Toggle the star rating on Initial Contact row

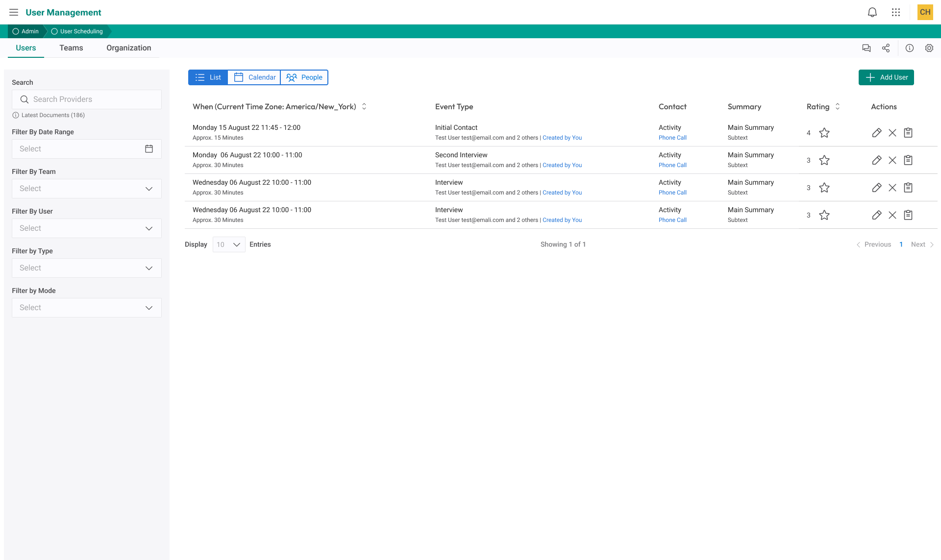[x=824, y=133]
